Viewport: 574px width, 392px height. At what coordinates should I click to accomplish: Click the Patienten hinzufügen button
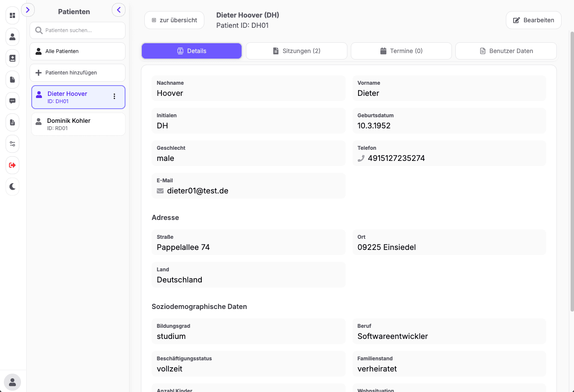click(78, 73)
